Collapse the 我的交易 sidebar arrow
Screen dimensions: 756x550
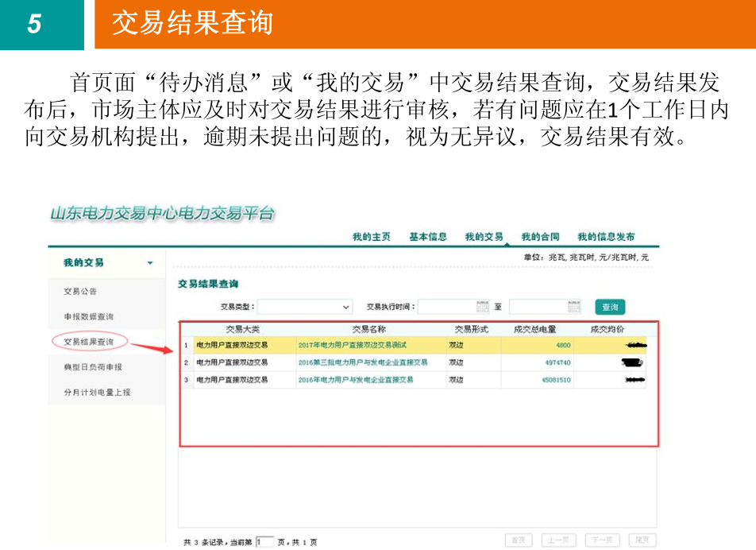150,263
